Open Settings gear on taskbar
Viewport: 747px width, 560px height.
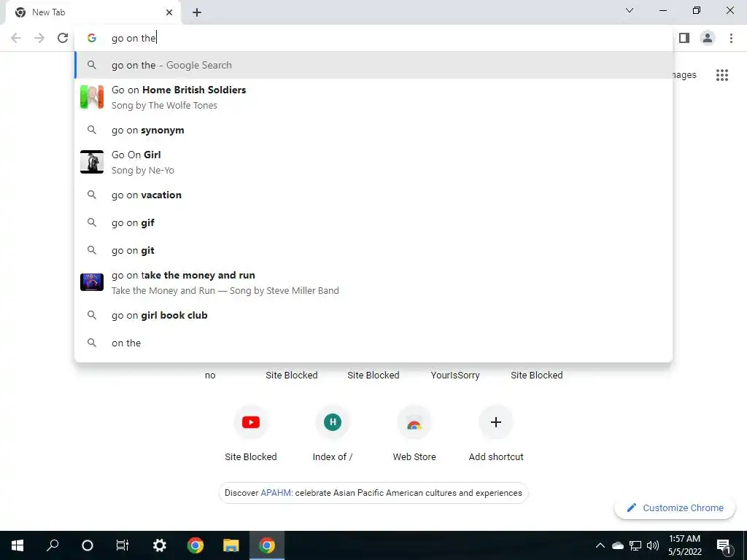pyautogui.click(x=159, y=545)
